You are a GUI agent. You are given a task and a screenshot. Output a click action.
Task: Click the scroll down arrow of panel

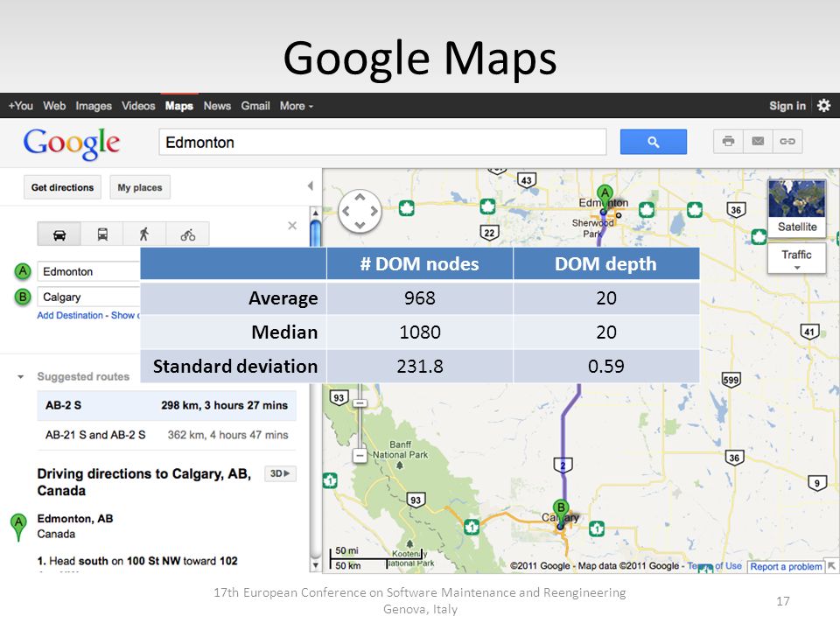tap(316, 565)
